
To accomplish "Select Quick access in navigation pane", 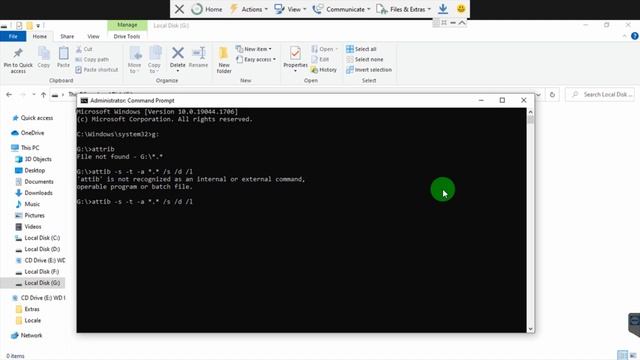I will pyautogui.click(x=33, y=118).
